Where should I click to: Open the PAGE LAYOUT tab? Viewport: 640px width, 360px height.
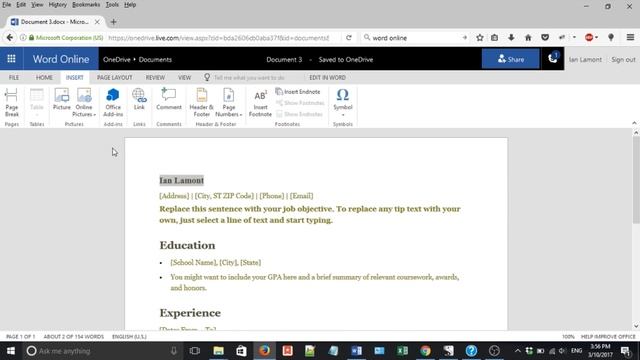(x=115, y=77)
